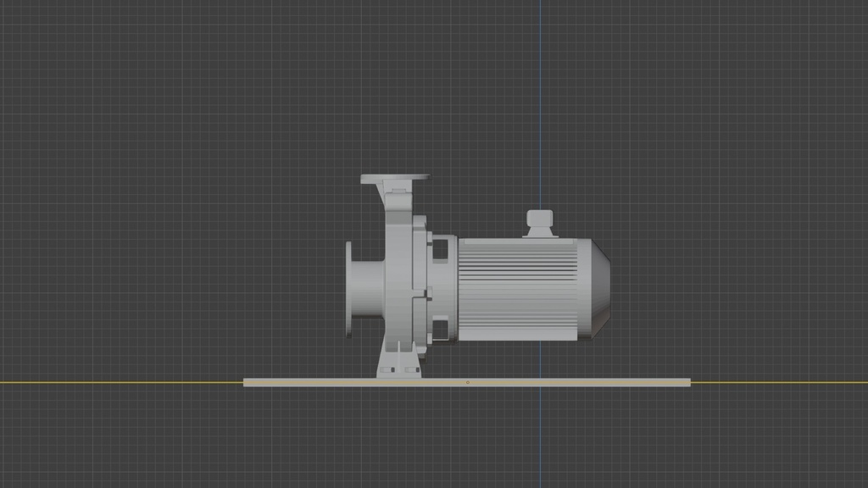Select the flat base plate under the pump
868x488 pixels.
click(x=467, y=382)
